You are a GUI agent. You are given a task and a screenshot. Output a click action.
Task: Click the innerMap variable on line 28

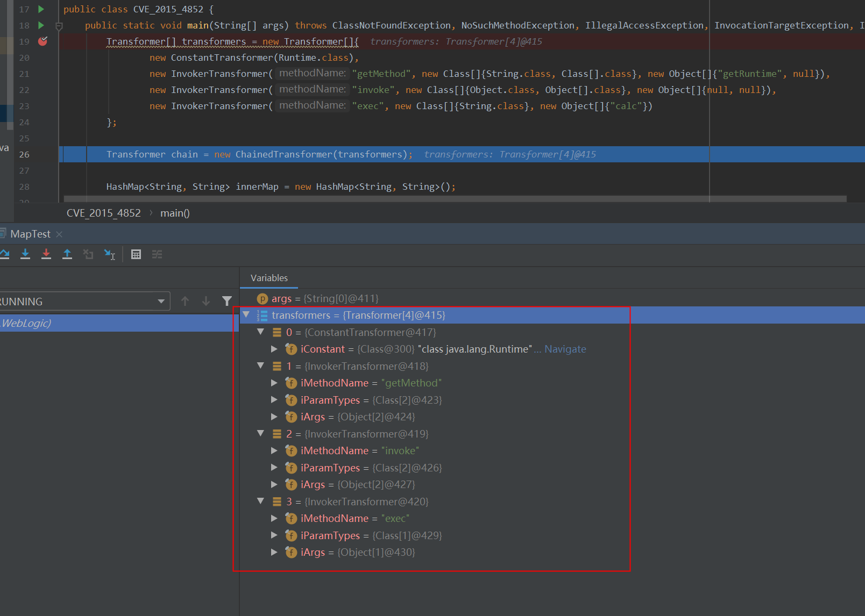257,187
